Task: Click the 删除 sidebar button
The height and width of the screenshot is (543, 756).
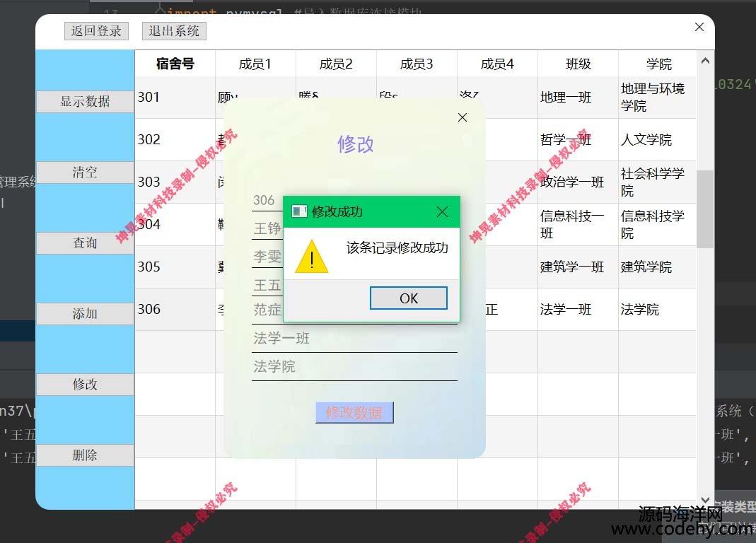Action: (x=85, y=455)
